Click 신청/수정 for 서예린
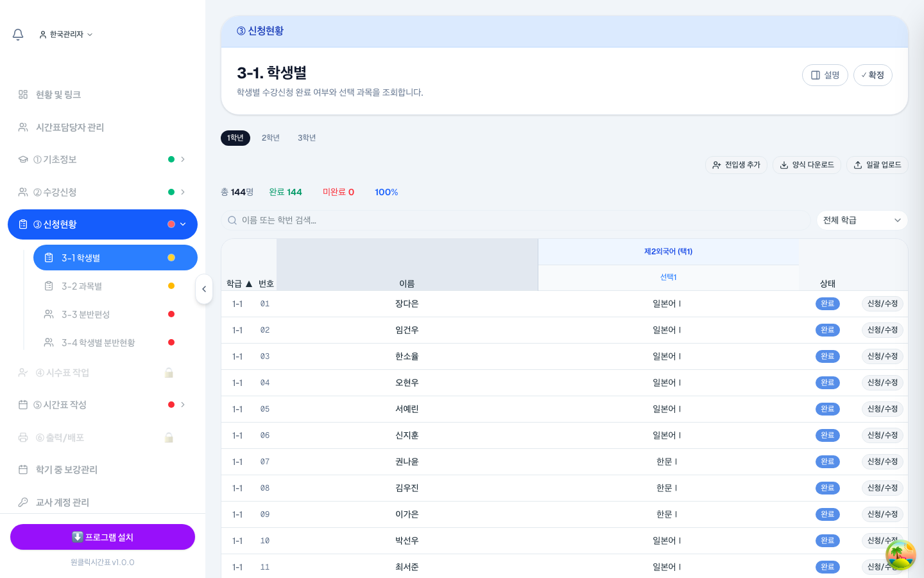The width and height of the screenshot is (924, 578). 882,409
